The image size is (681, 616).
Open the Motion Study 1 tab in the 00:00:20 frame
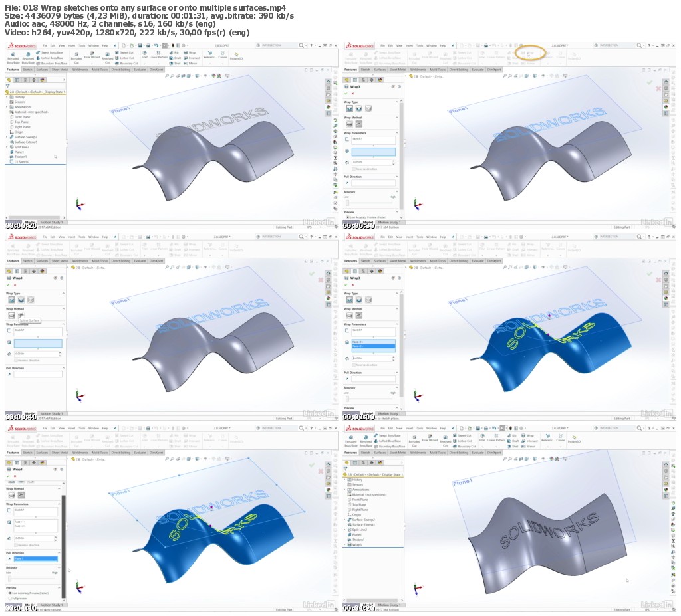point(51,222)
